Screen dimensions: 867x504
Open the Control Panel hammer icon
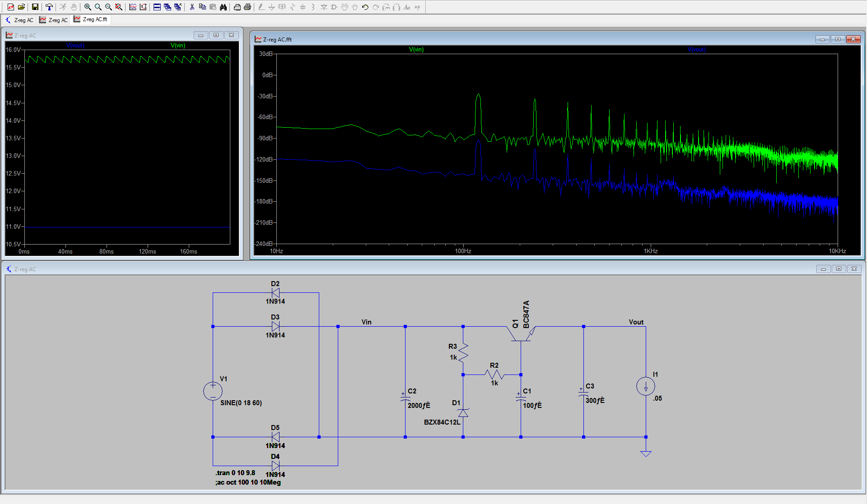click(49, 7)
